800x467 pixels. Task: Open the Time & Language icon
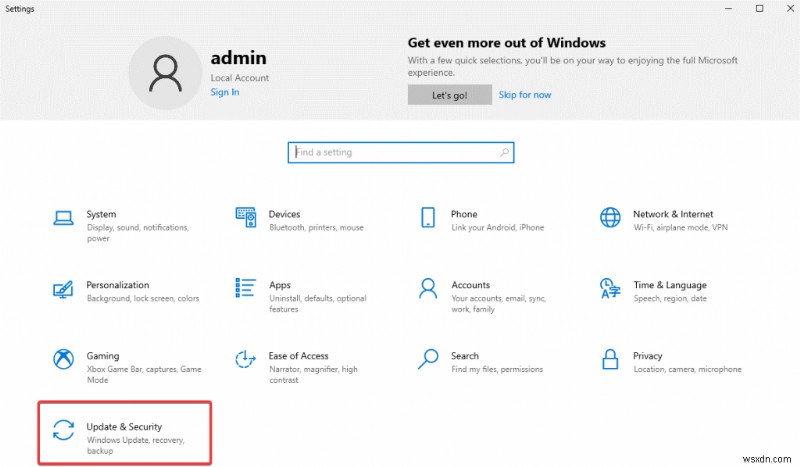pos(610,288)
